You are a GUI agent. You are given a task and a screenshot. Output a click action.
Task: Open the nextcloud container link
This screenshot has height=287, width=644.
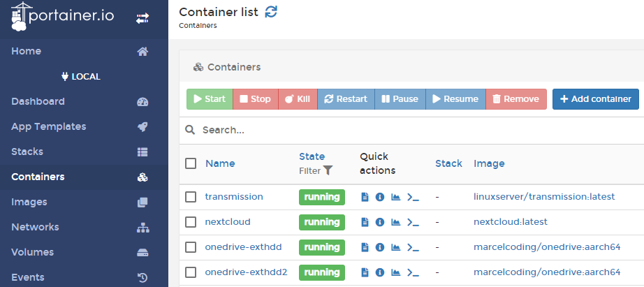point(228,222)
